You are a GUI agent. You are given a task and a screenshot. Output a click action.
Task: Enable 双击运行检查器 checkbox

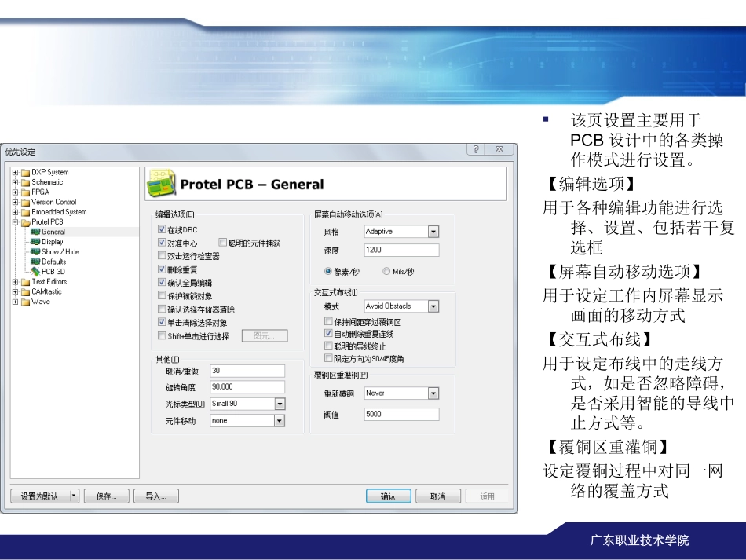[162, 256]
